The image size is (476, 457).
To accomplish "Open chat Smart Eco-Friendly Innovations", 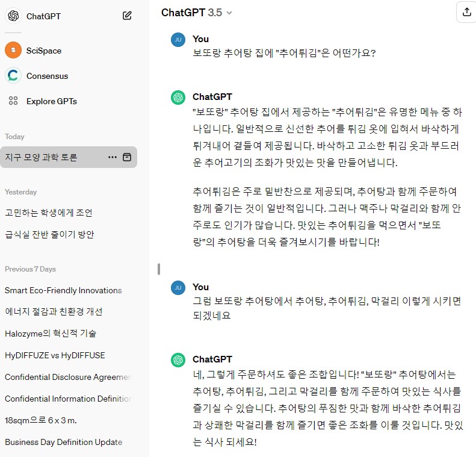I will (x=63, y=290).
